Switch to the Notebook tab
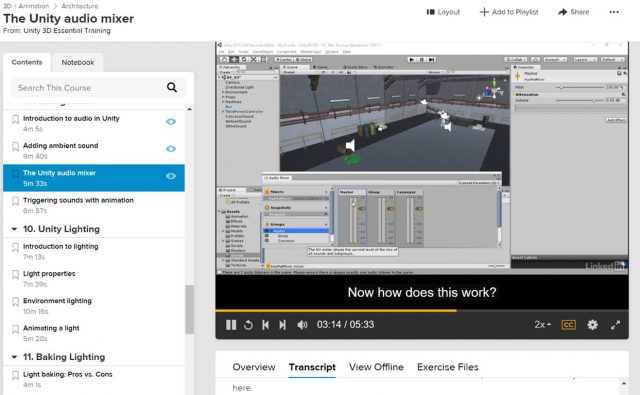640x395 pixels. click(78, 62)
